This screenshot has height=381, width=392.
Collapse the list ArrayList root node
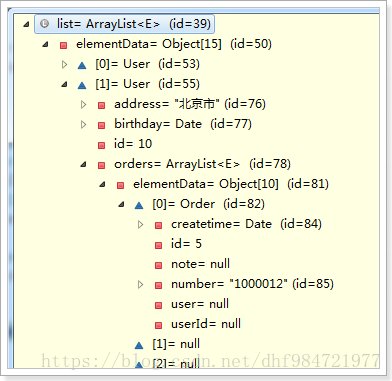click(26, 24)
